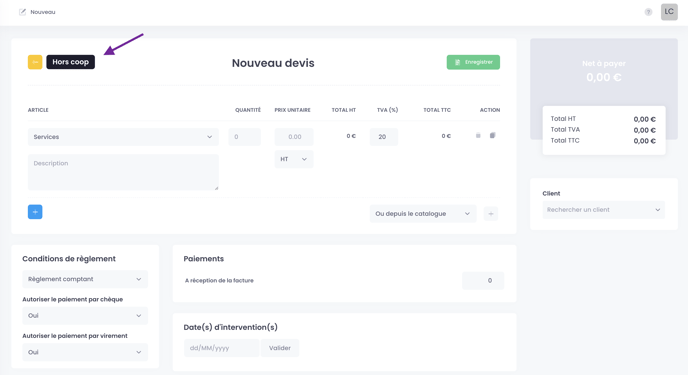Open the help question mark icon
This screenshot has height=375, width=688.
[648, 12]
